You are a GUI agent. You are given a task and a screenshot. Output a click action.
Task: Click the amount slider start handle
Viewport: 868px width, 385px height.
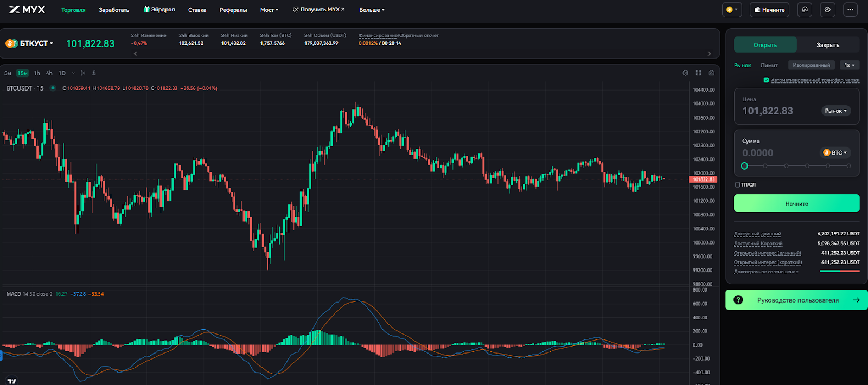click(x=744, y=166)
